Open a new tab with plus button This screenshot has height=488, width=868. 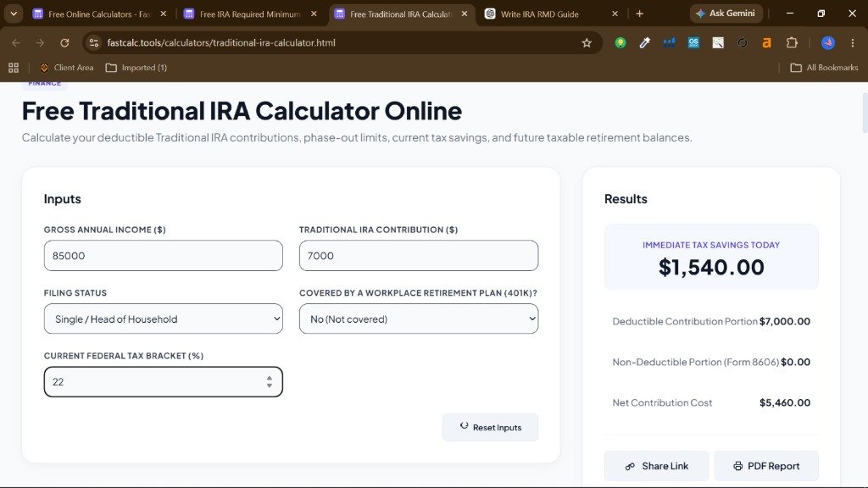pos(640,14)
